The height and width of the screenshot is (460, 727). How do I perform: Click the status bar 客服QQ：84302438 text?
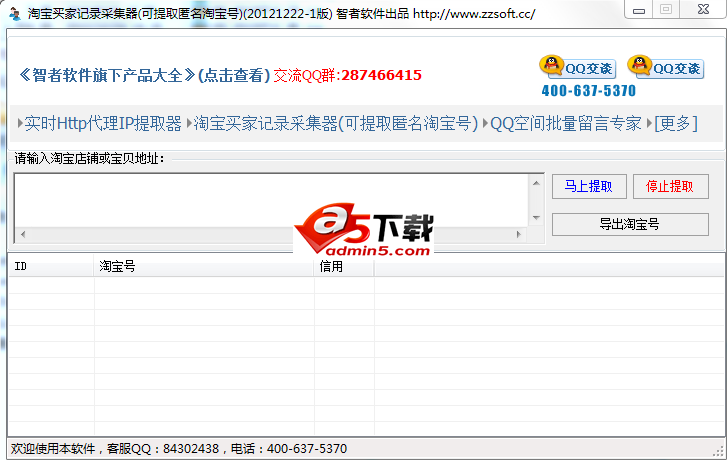(163, 449)
